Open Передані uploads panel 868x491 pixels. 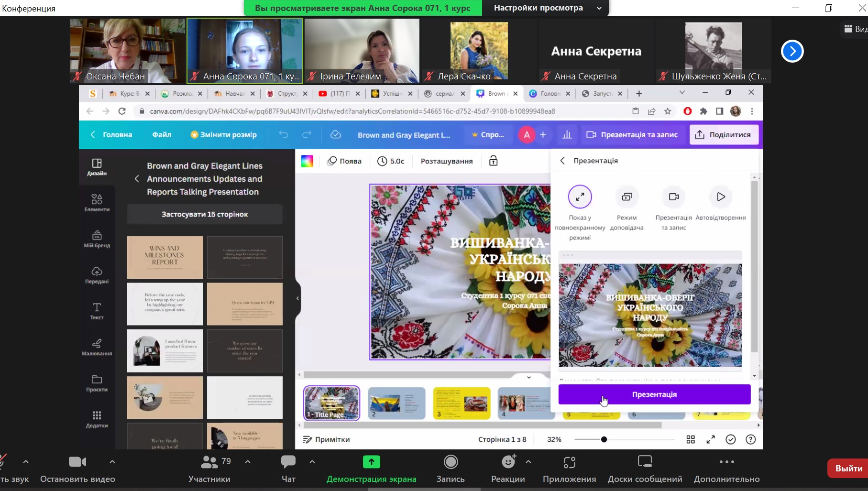[97, 275]
